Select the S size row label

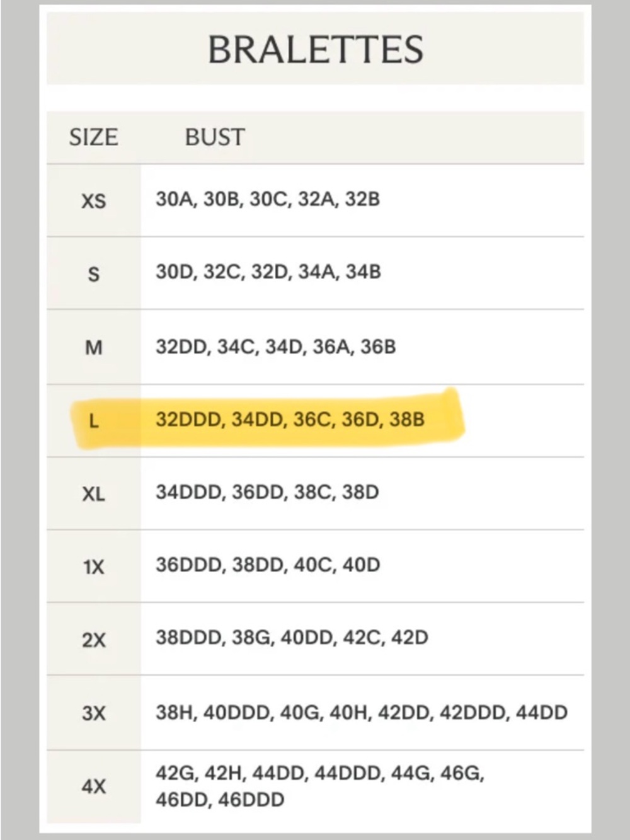tap(93, 274)
